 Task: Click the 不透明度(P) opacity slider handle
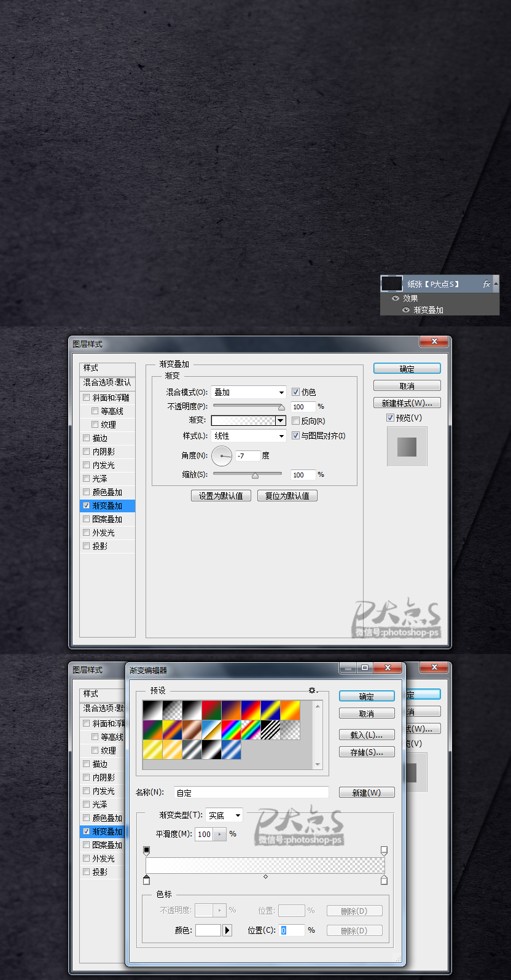click(281, 407)
